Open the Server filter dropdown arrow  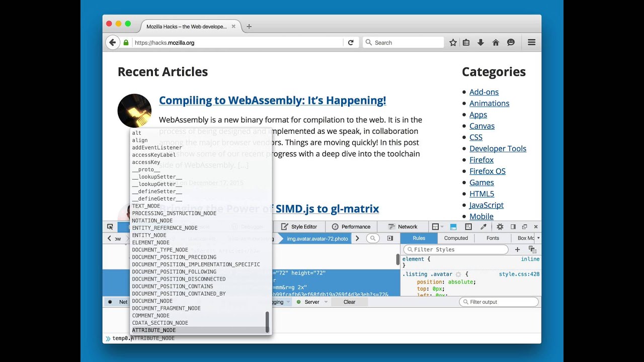[x=326, y=302]
